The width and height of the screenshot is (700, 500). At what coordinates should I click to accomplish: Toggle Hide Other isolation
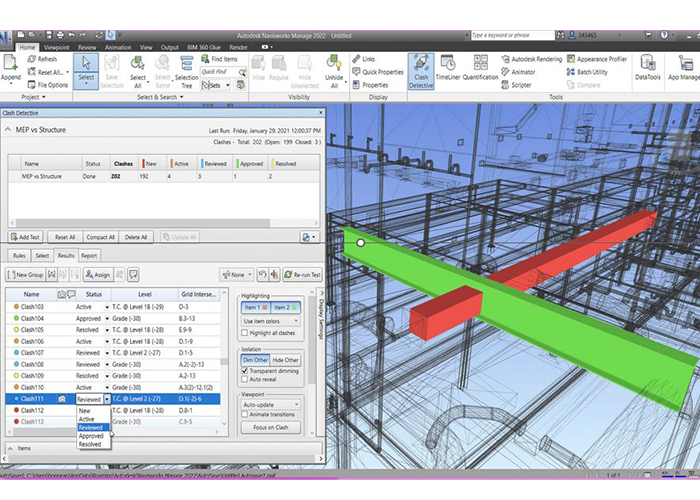pyautogui.click(x=285, y=360)
